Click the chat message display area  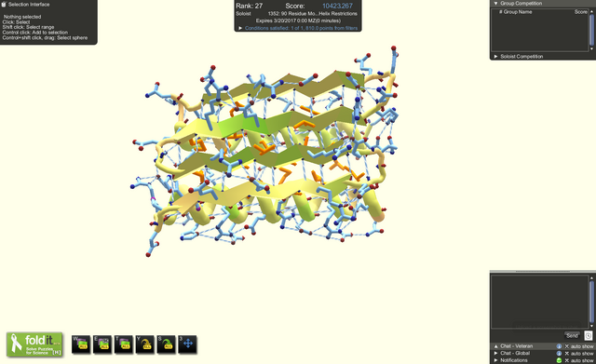click(x=540, y=302)
